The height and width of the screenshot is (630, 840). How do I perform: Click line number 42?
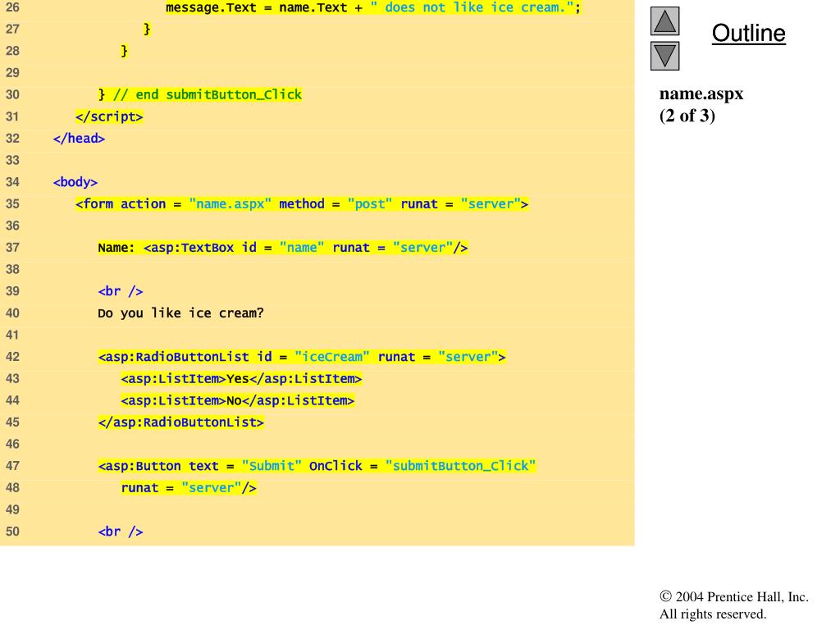pos(12,357)
